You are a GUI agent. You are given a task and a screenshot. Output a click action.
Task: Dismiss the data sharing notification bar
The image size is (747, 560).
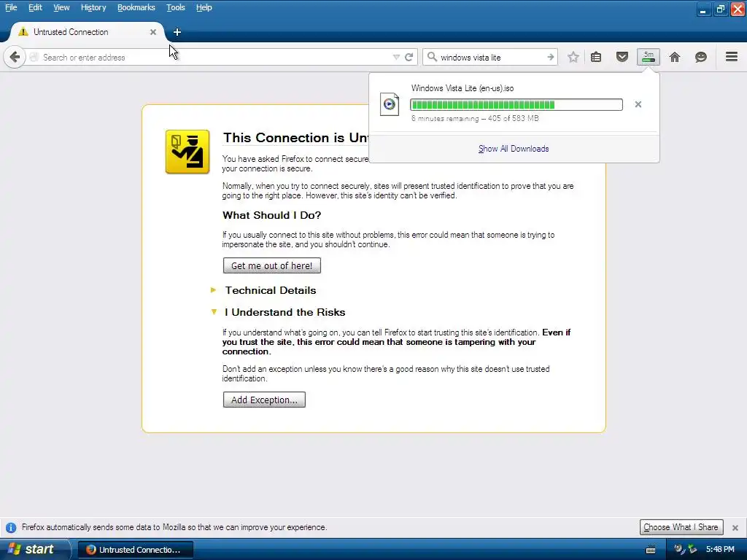(735, 528)
